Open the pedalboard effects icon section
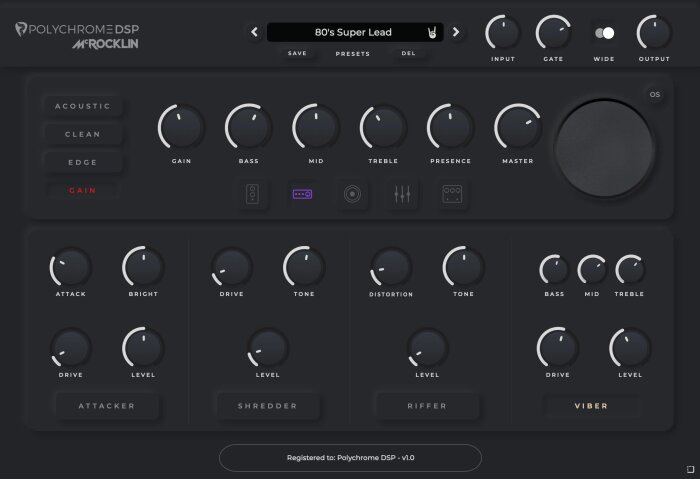This screenshot has width=700, height=479. click(452, 194)
